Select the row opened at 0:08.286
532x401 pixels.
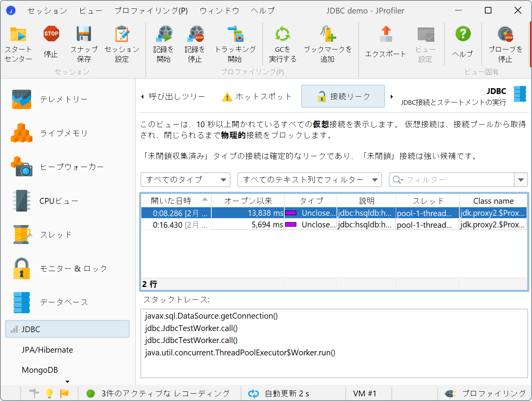pyautogui.click(x=334, y=213)
